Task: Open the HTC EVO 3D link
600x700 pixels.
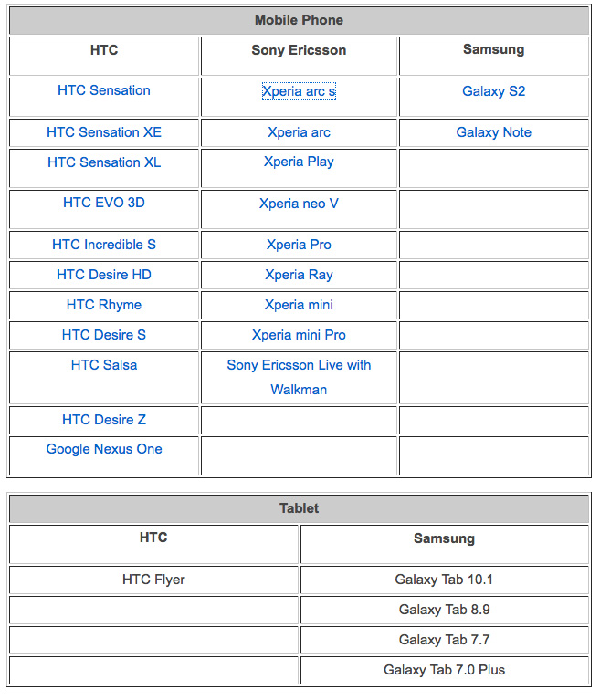Action: [104, 203]
